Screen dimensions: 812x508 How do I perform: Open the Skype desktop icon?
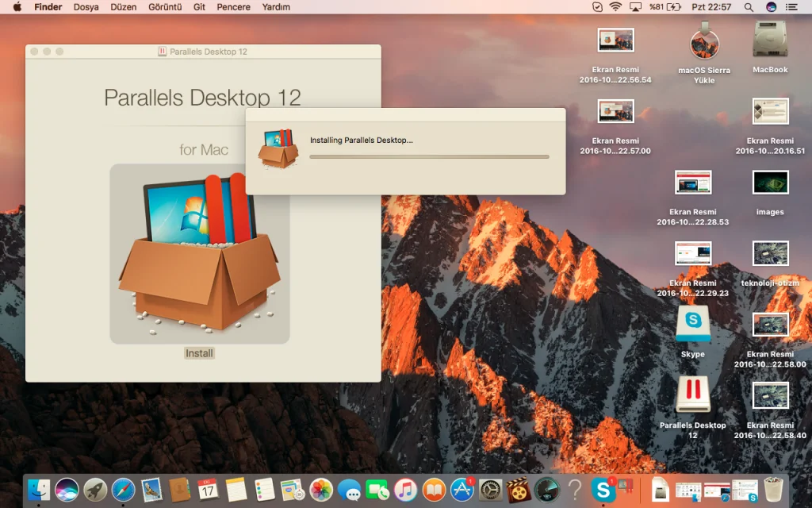[692, 324]
